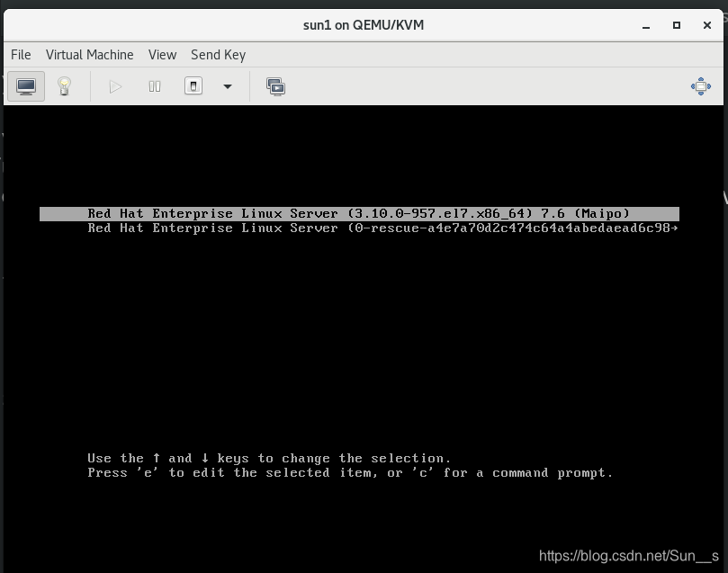Select the 0-rescue boot entry

pos(359,228)
